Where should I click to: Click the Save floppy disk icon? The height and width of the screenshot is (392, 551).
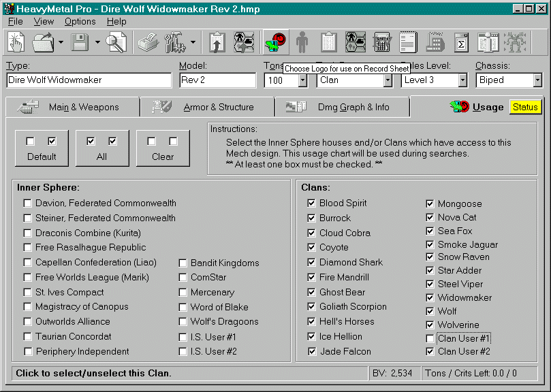pyautogui.click(x=80, y=42)
